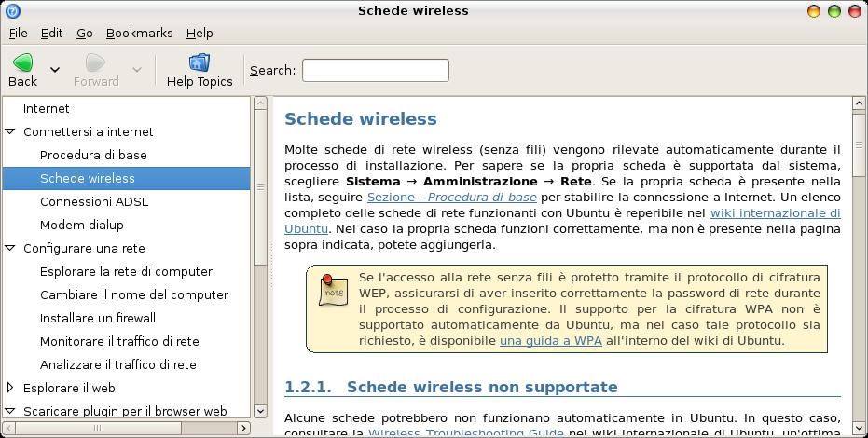Click the pane divider handle between sidebar and content
Screen dimensions: 868x438
click(270, 265)
